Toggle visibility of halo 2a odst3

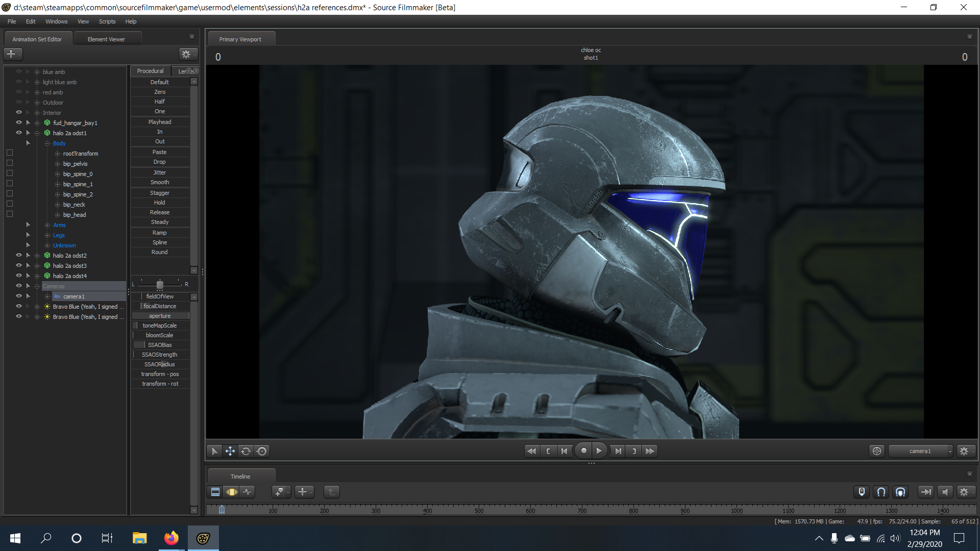coord(19,265)
